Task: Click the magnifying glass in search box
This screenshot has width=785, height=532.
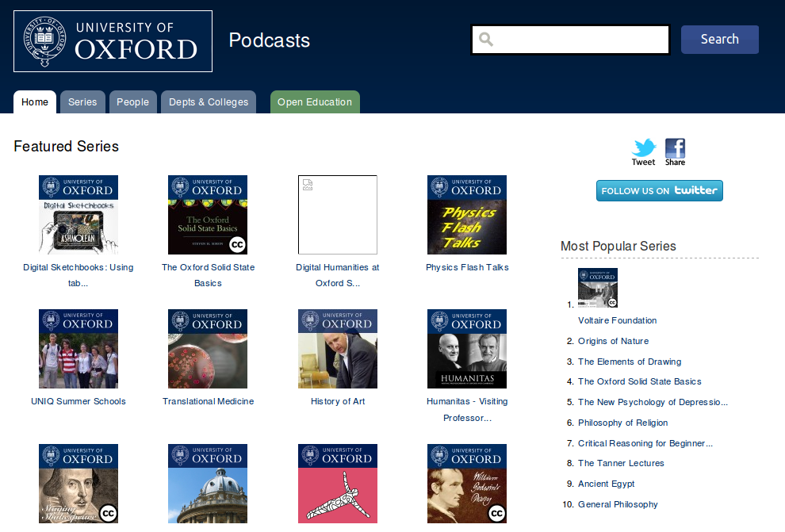Action: [x=485, y=39]
